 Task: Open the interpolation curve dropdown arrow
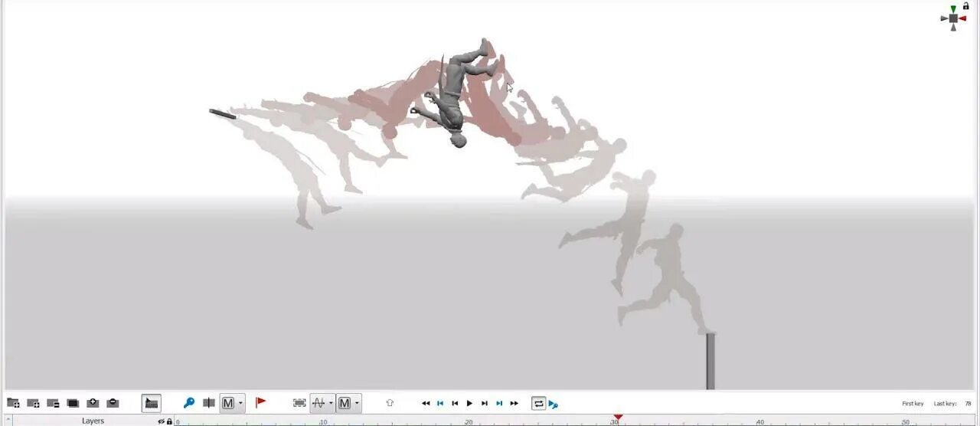coord(332,403)
